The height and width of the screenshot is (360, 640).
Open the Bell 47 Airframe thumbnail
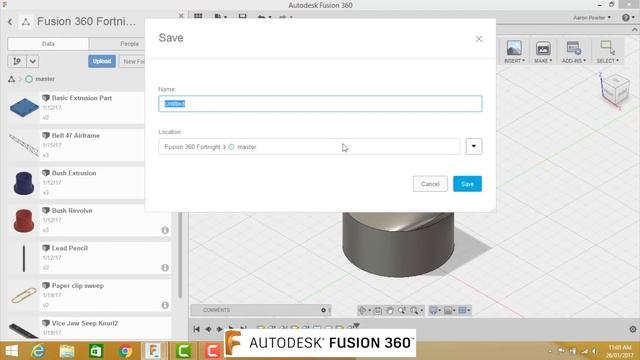24,145
